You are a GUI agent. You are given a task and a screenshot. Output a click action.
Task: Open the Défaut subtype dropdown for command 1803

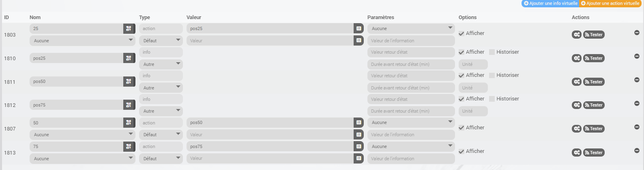tap(161, 41)
